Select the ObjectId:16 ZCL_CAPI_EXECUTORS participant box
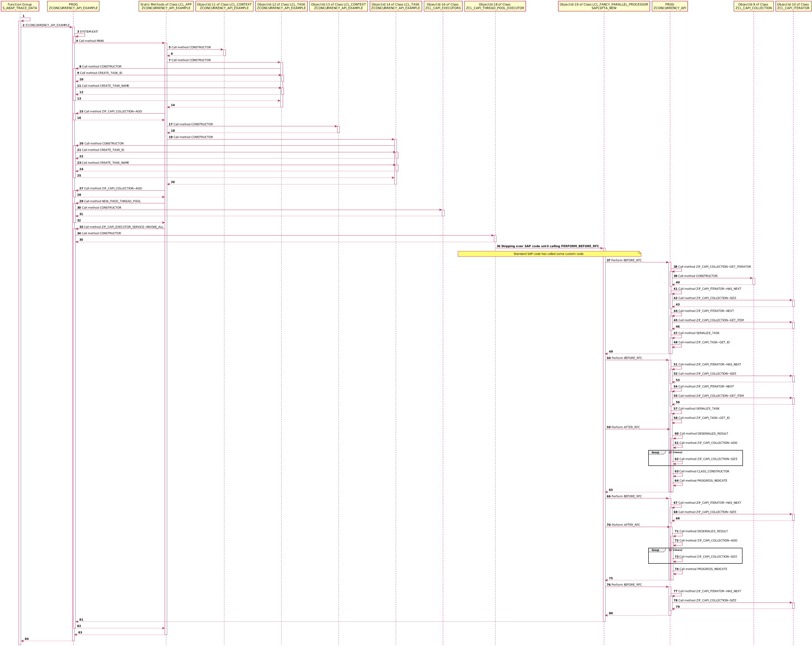The width and height of the screenshot is (812, 646). click(443, 6)
